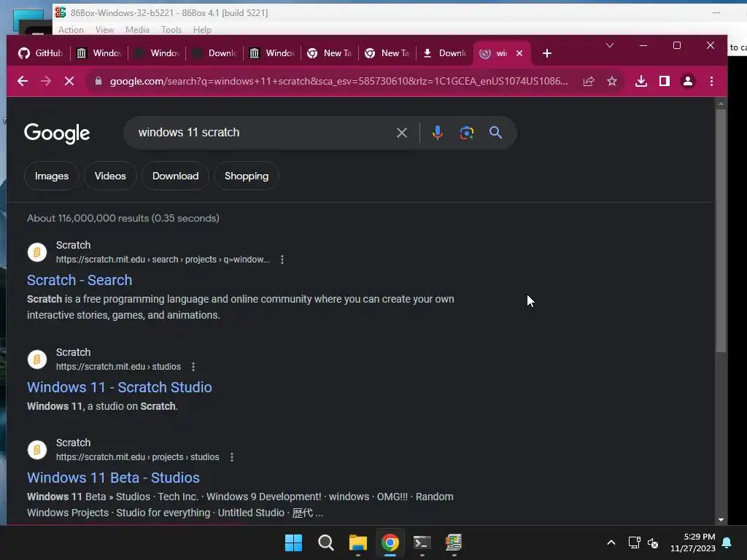Open Chrome three-dot menu
This screenshot has width=747, height=560.
pos(711,82)
